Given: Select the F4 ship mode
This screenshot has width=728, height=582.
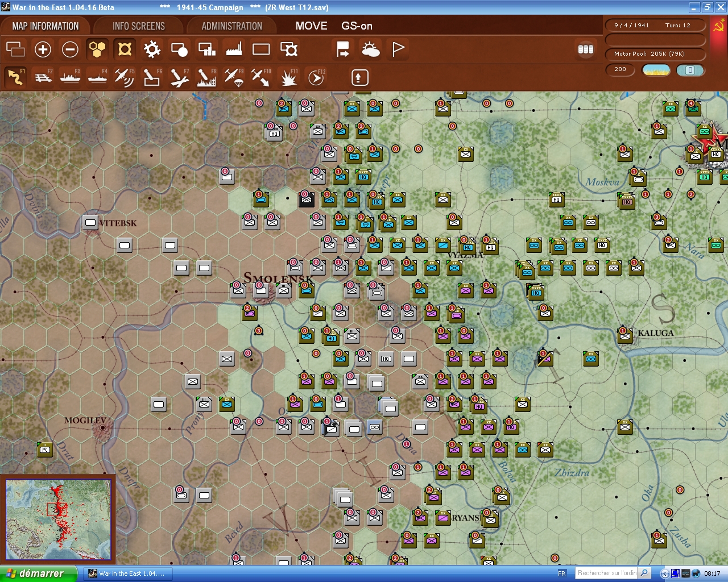Looking at the screenshot, I should click(x=97, y=77).
